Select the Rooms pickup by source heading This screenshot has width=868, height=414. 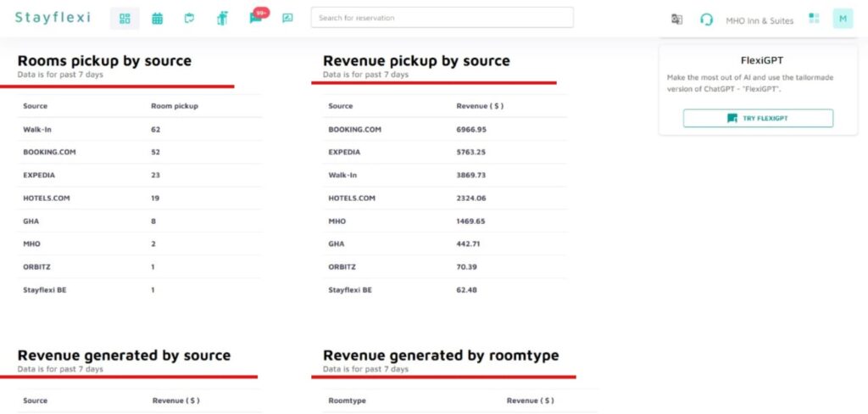[104, 60]
